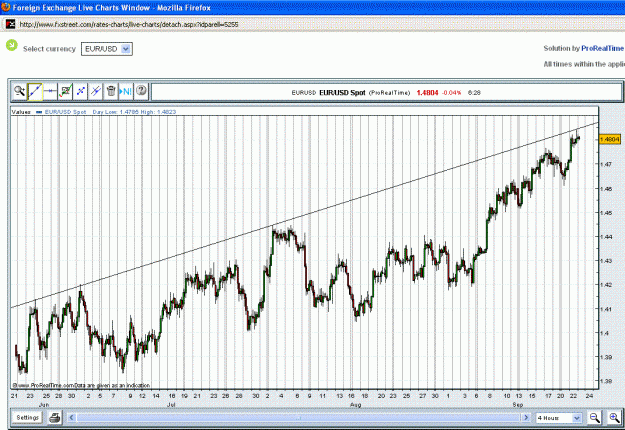Select the trend line drawing tool
Screen dimensions: 625x430
(35, 91)
